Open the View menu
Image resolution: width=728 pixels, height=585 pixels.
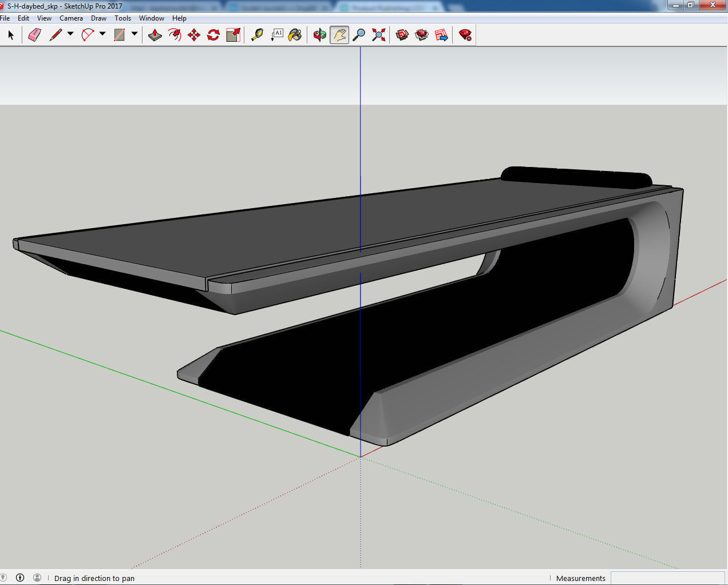tap(44, 18)
